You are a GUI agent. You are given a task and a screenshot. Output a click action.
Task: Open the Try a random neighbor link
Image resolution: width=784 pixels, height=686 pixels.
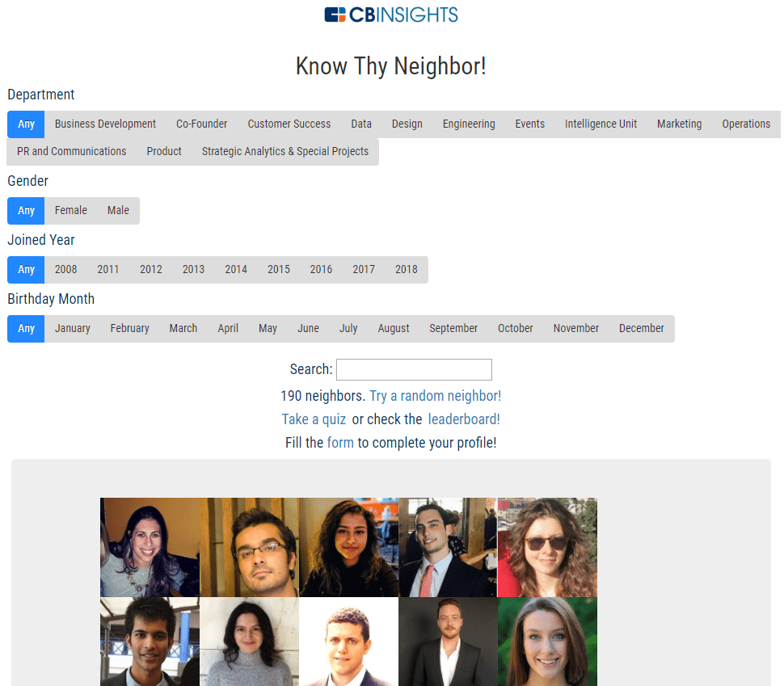click(435, 396)
